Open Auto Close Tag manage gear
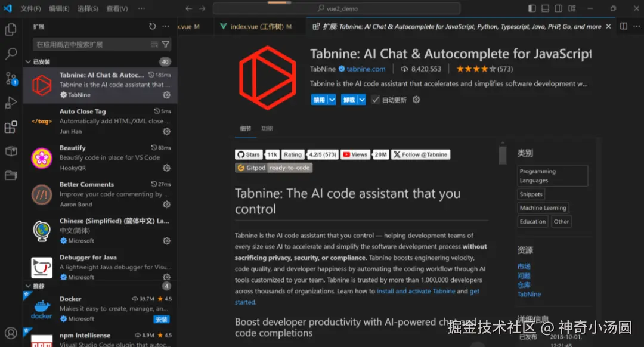Image resolution: width=644 pixels, height=347 pixels. (166, 131)
